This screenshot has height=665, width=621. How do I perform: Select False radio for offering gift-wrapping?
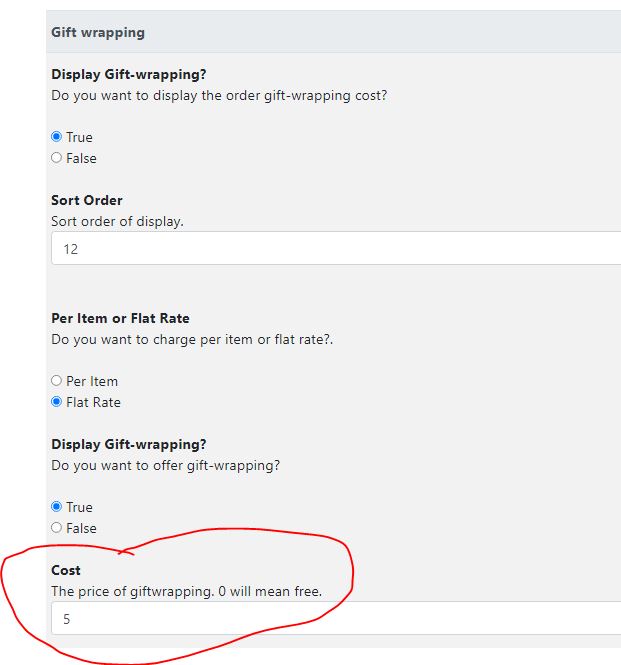pos(56,528)
